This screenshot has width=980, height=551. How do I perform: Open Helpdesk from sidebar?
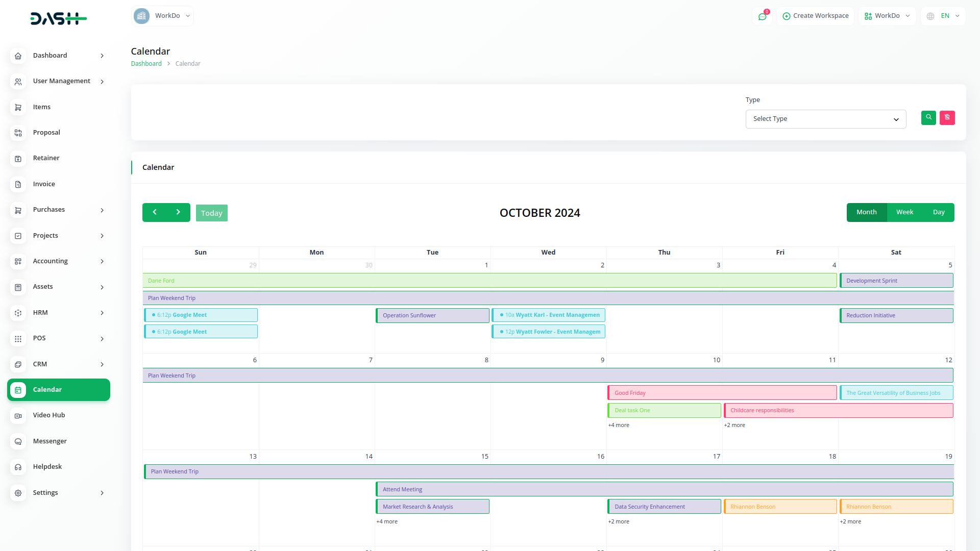click(x=47, y=467)
